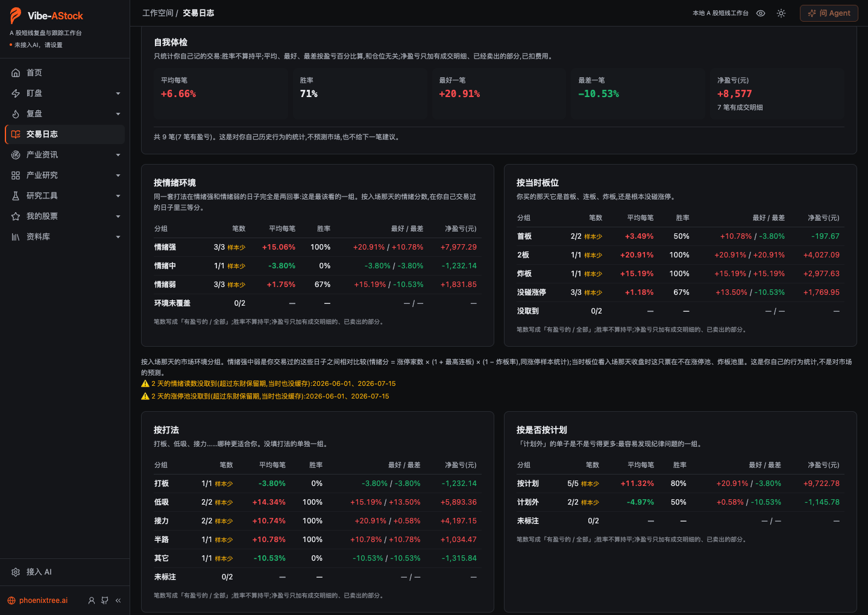Select the 炸板 row label
Viewport: 868px width, 615px height.
(x=524, y=274)
